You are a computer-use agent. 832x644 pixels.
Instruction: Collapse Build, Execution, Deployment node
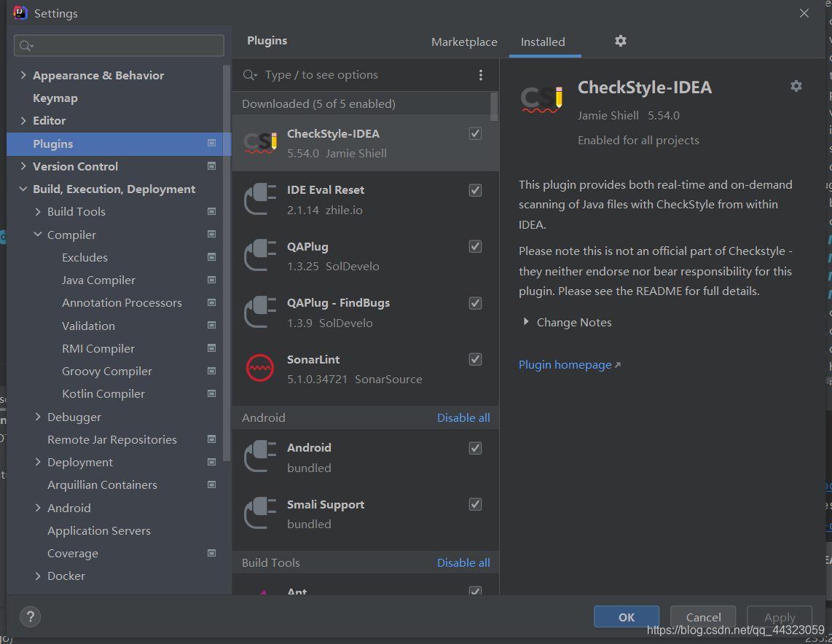(23, 189)
